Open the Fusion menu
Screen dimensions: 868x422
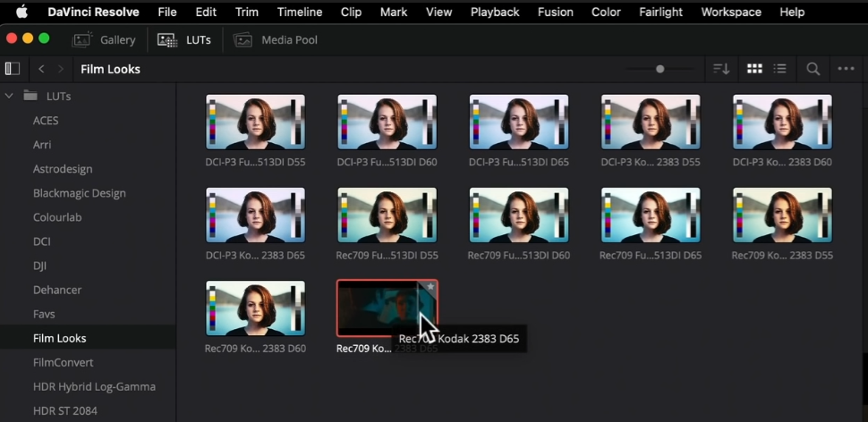click(x=555, y=12)
